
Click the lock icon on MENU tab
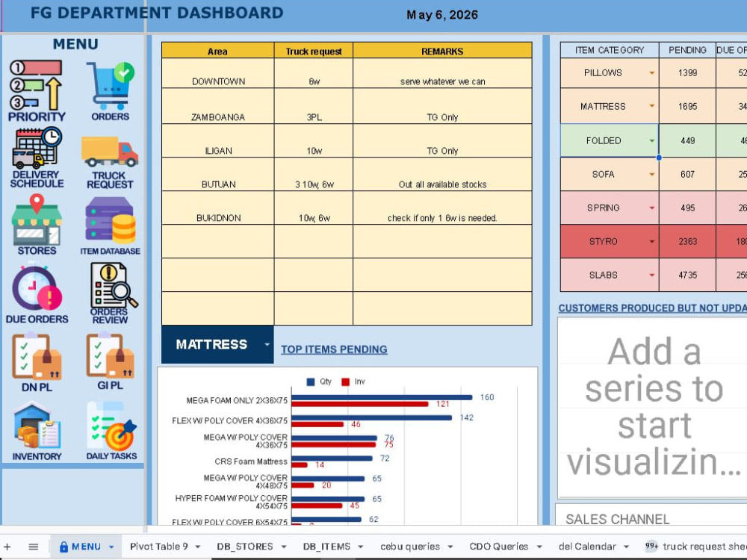click(x=63, y=547)
